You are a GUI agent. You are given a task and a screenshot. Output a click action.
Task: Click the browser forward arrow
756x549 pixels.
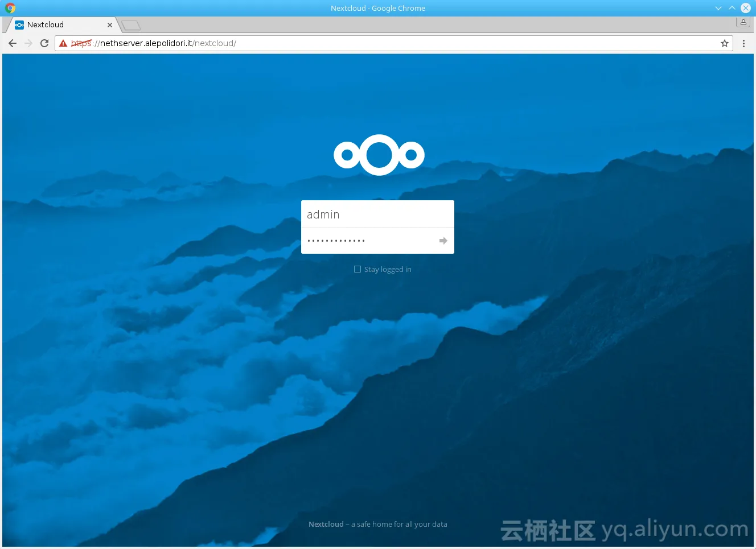pos(28,43)
